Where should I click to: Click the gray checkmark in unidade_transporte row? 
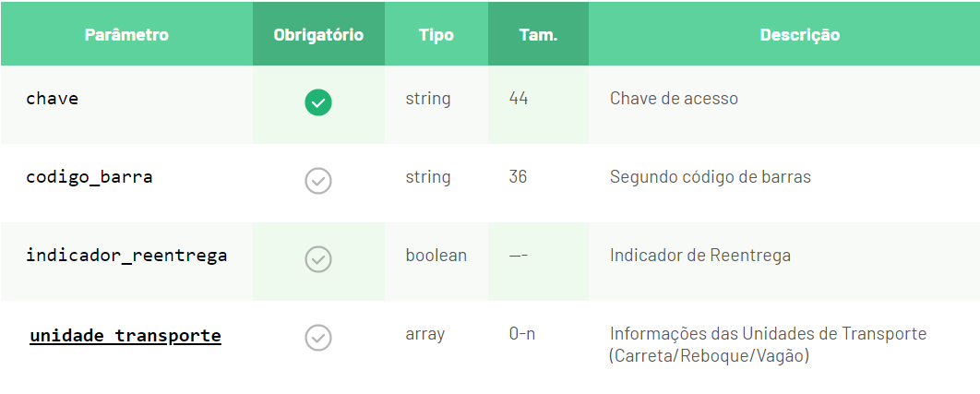(318, 338)
